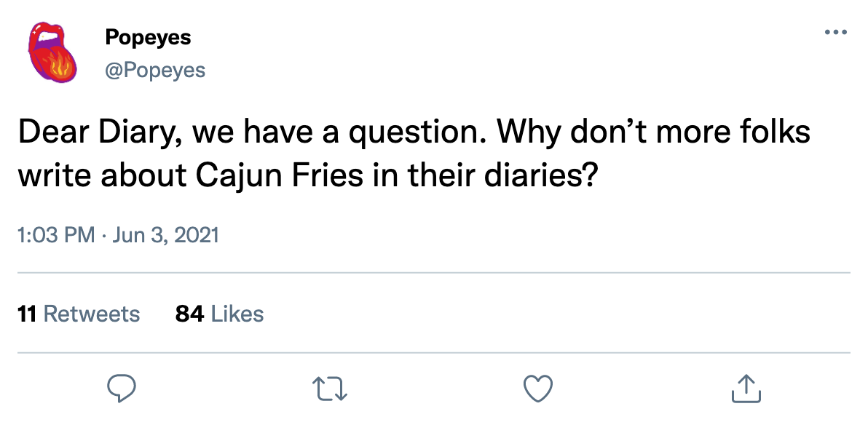Viewport: 868px width, 441px height.
Task: Click the Jun 3, 2021 date
Action: tap(165, 236)
